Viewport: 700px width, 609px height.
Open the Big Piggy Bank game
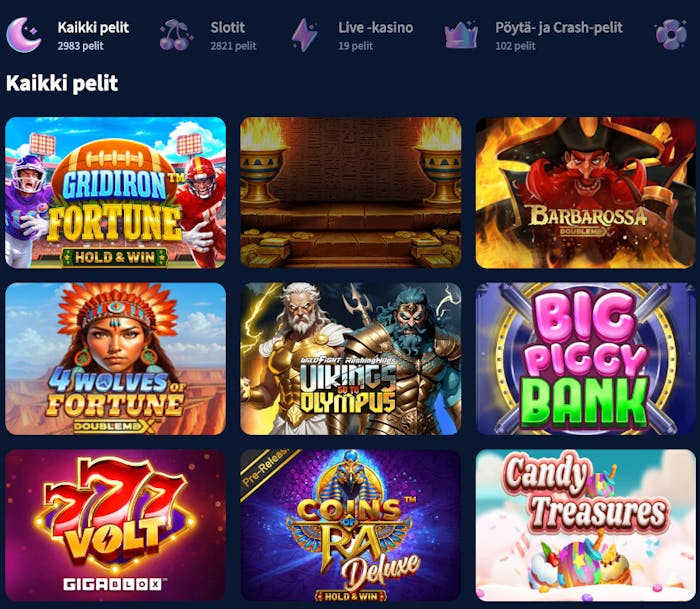point(586,359)
